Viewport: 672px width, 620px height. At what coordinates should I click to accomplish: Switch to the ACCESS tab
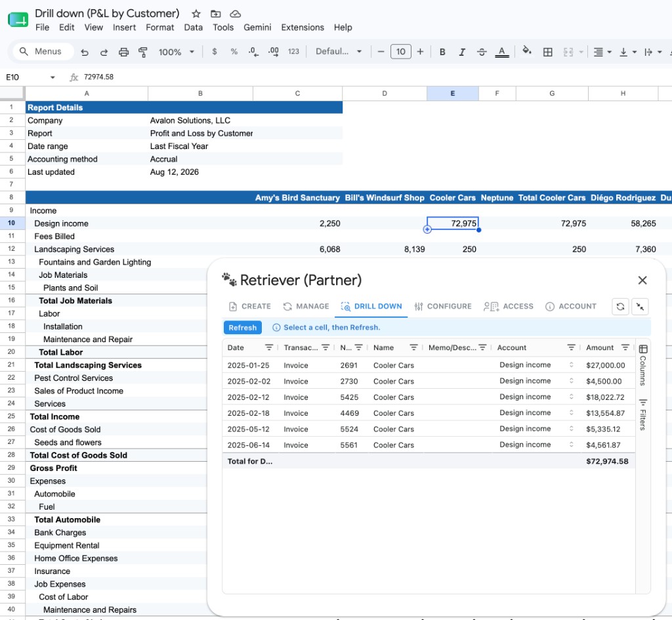point(509,306)
